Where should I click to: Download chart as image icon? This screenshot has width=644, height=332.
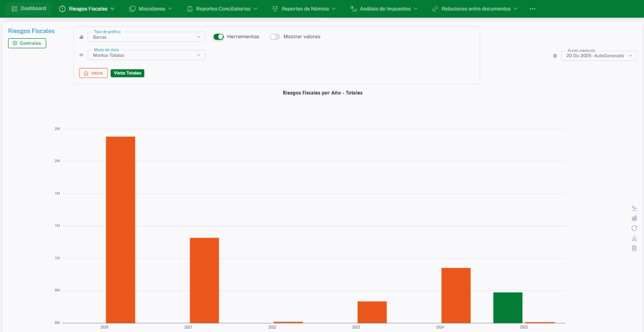634,238
